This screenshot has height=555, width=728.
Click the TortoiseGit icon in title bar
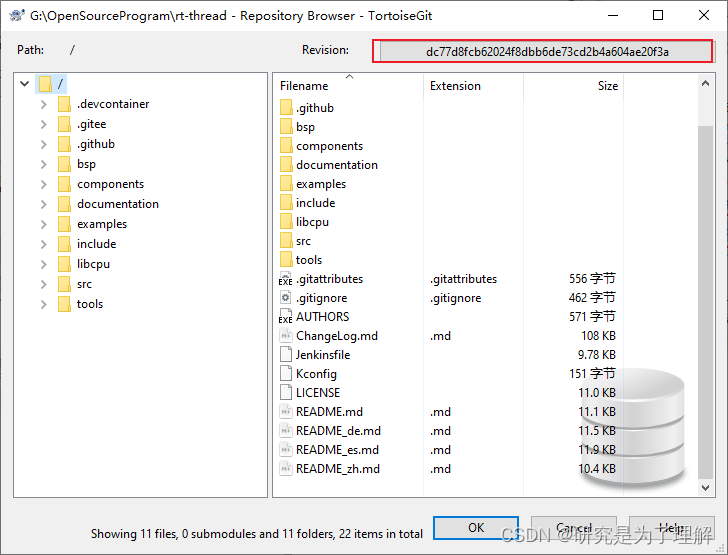17,15
